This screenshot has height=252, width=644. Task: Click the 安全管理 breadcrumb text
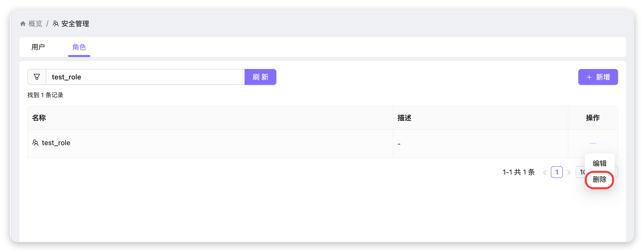[75, 24]
